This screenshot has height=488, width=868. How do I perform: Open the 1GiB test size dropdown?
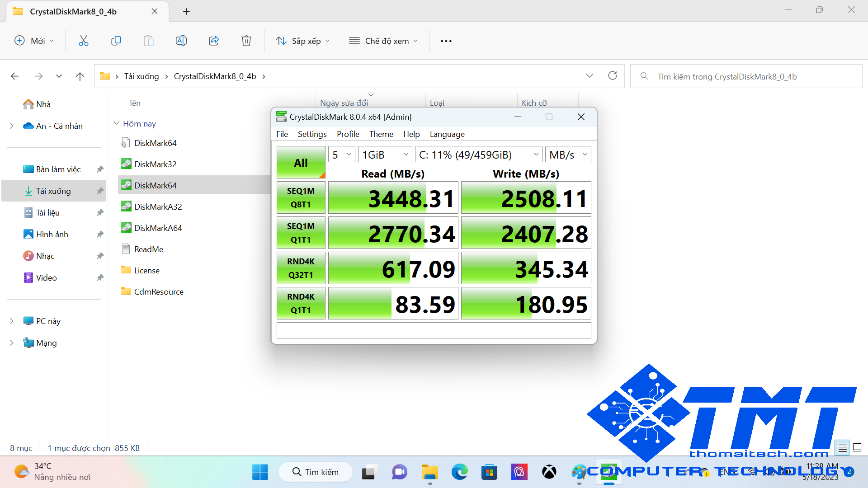[x=385, y=155]
